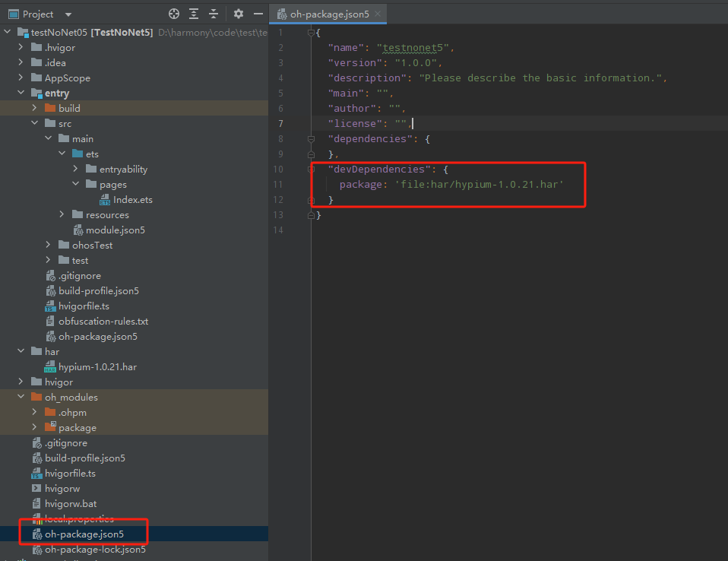The height and width of the screenshot is (561, 728).
Task: Collapse the oh_modules folder
Action: click(x=21, y=397)
